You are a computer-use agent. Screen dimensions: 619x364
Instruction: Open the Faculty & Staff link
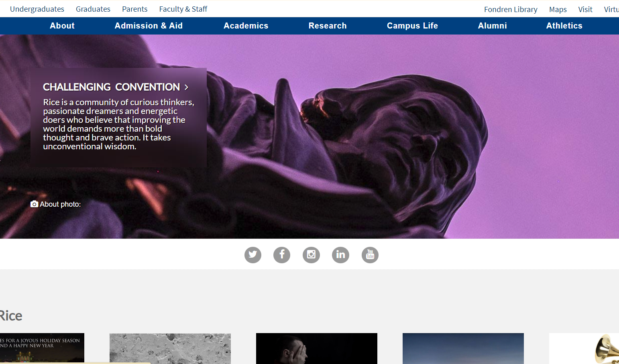[x=183, y=9]
